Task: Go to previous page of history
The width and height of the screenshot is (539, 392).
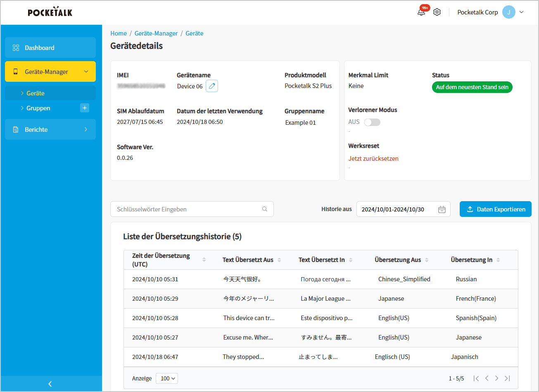Action: point(487,378)
